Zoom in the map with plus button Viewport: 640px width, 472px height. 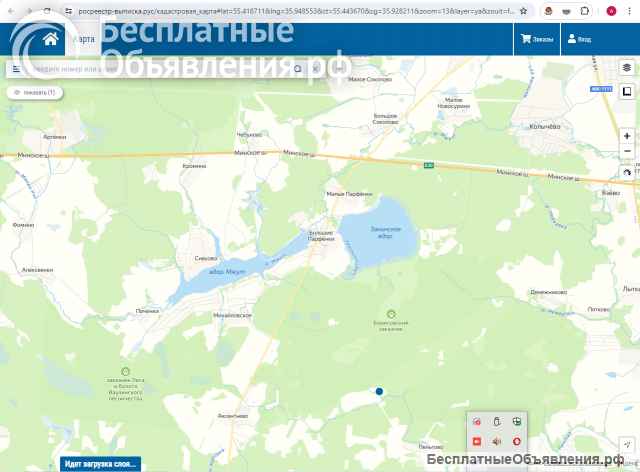point(627,136)
